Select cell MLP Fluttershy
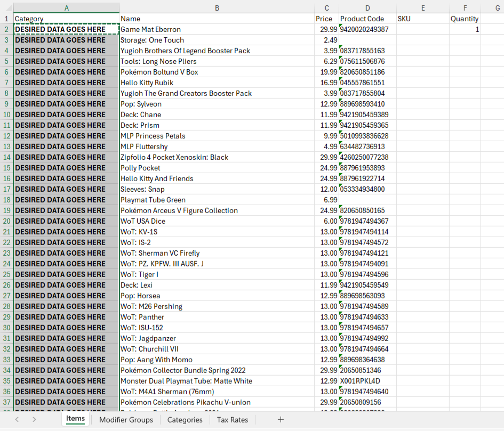Viewport: 504px width, 431px height. pyautogui.click(x=217, y=147)
